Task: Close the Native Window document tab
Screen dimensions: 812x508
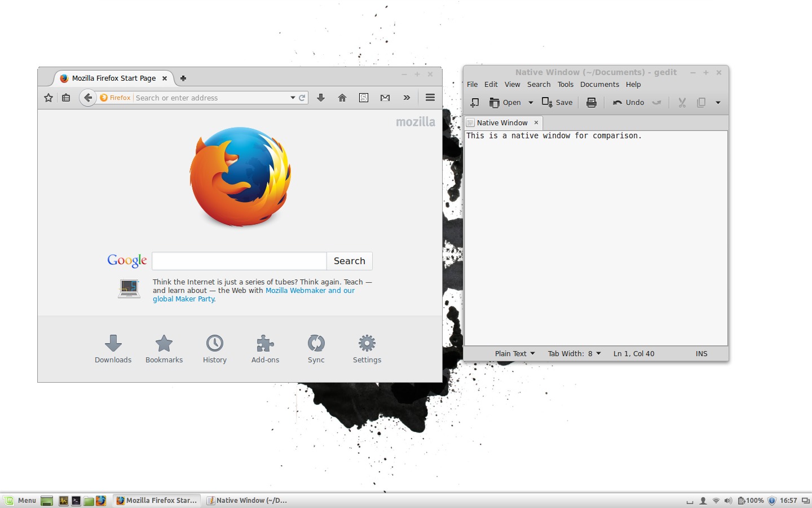Action: [536, 122]
